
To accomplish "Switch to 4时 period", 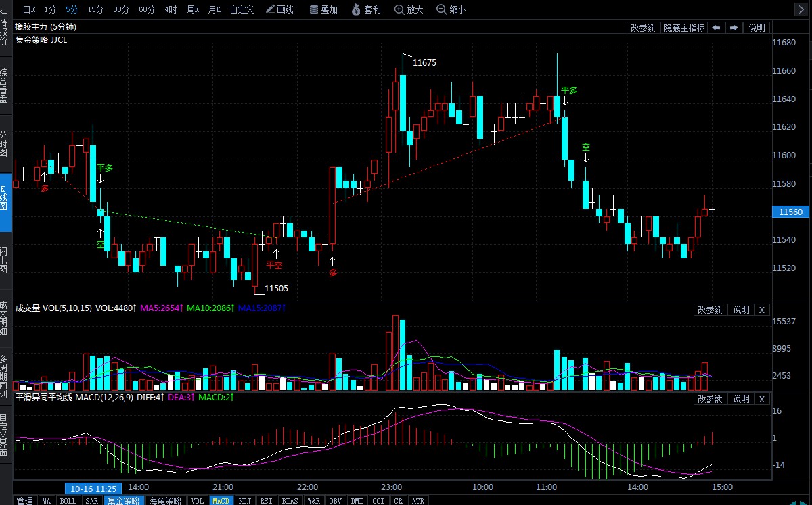I will click(x=171, y=9).
